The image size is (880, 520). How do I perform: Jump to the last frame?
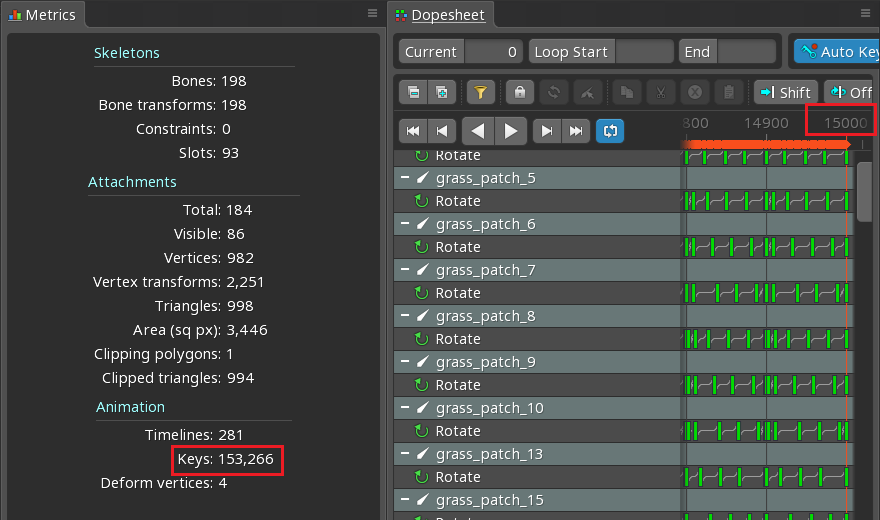(576, 131)
